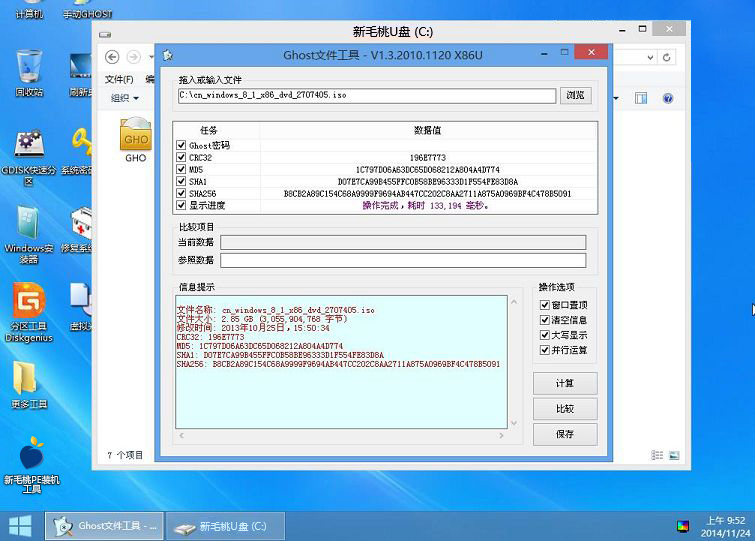
Task: Click the 文件名称 line in info box
Action: pos(275,310)
